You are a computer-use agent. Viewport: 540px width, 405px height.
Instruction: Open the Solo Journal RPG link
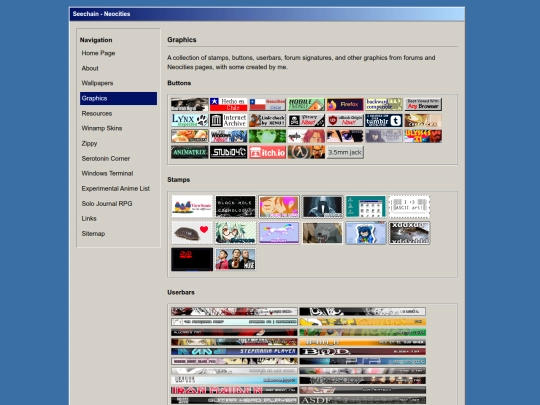pyautogui.click(x=107, y=204)
